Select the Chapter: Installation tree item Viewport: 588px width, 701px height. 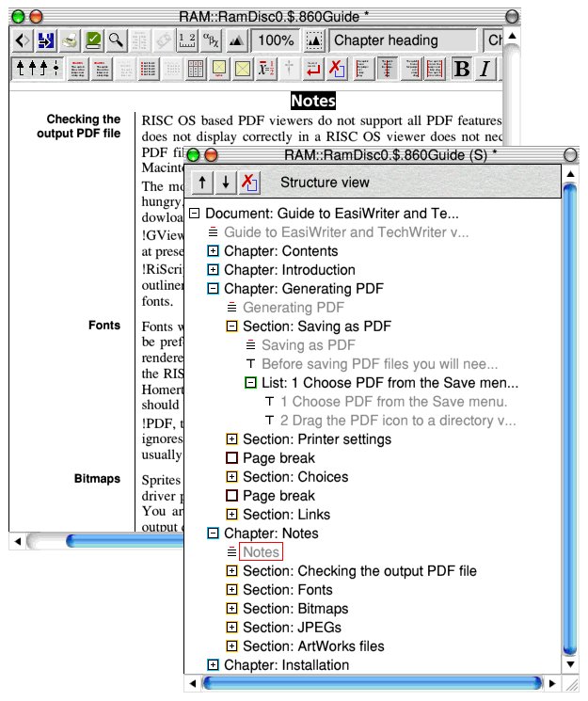click(x=286, y=665)
